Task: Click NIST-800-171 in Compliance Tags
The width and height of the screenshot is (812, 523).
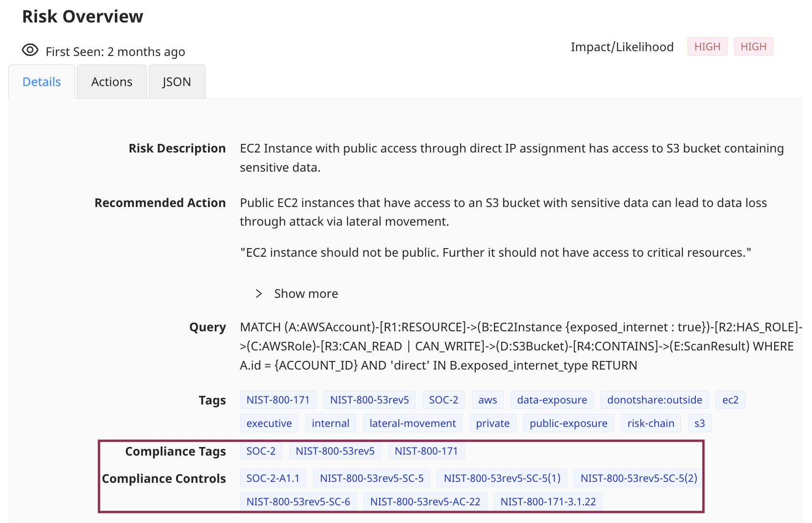Action: click(x=427, y=451)
